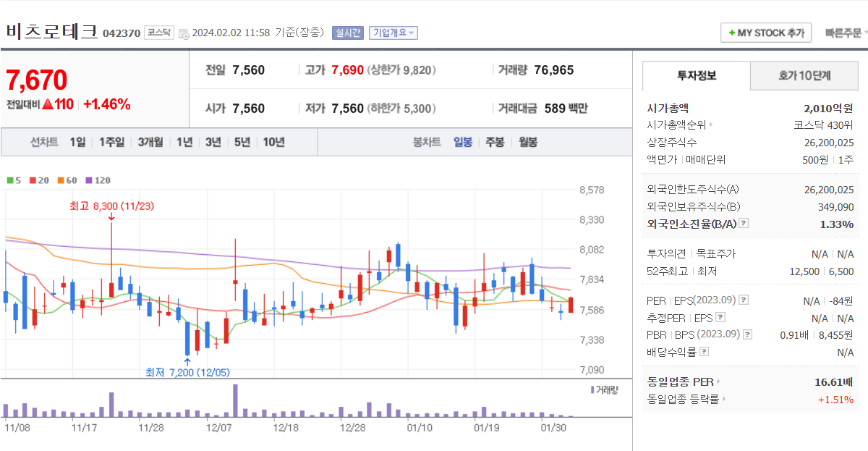Select the 월봉 monthly candle chart

[528, 142]
